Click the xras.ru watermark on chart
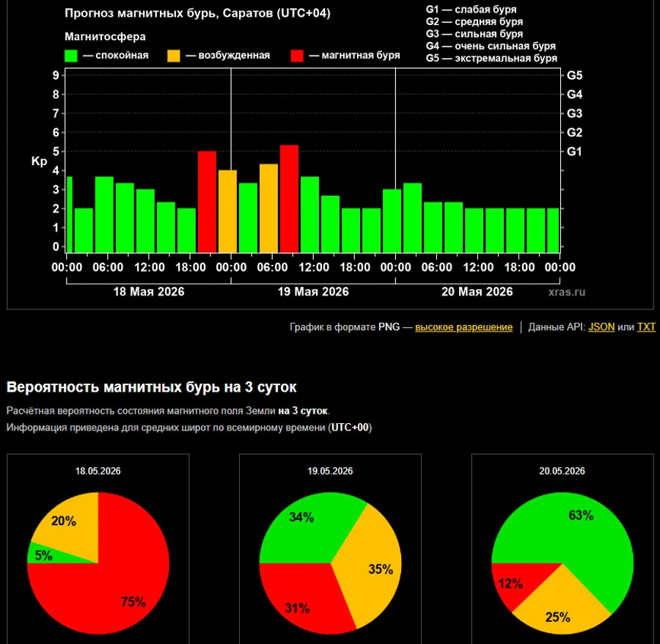The image size is (660, 644). 567,292
